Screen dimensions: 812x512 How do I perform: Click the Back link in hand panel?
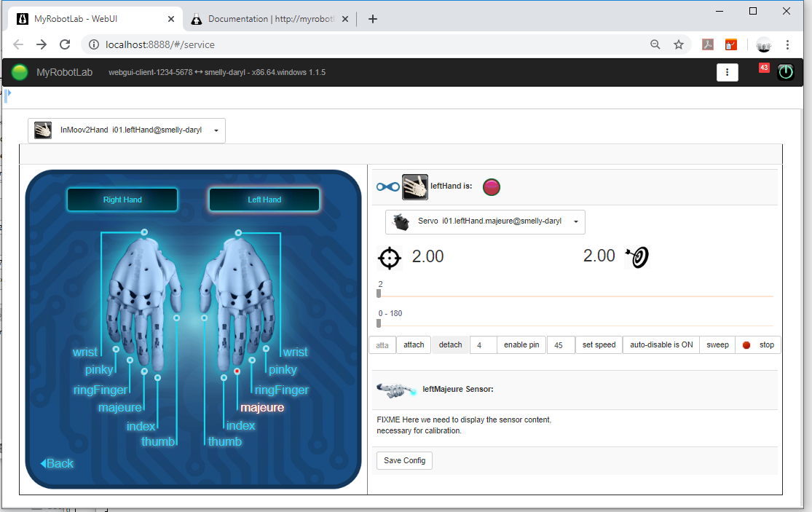(x=57, y=464)
